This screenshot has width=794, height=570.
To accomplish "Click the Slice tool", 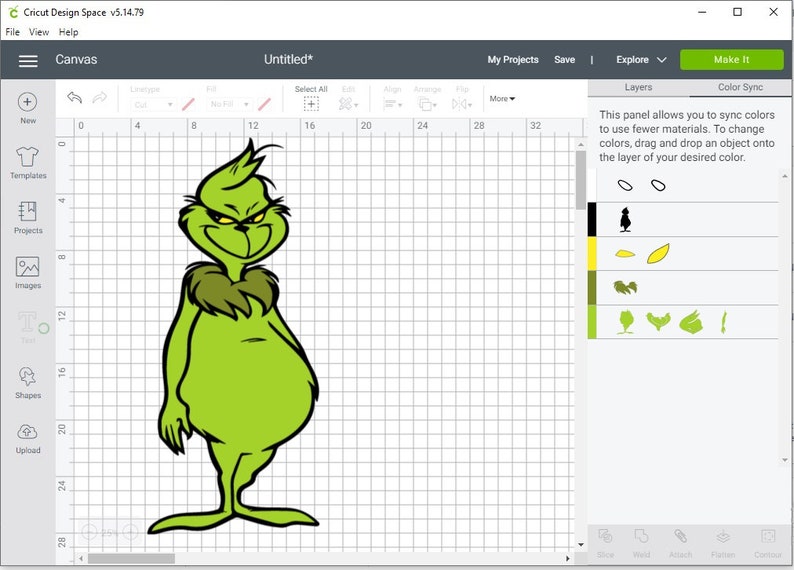I will pos(605,544).
